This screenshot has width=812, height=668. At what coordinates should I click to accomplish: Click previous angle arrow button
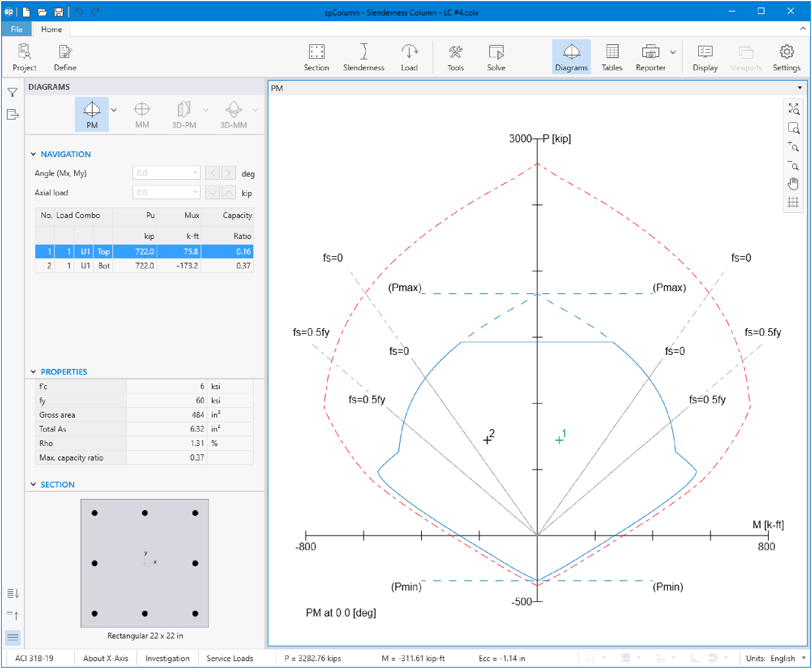pos(213,173)
